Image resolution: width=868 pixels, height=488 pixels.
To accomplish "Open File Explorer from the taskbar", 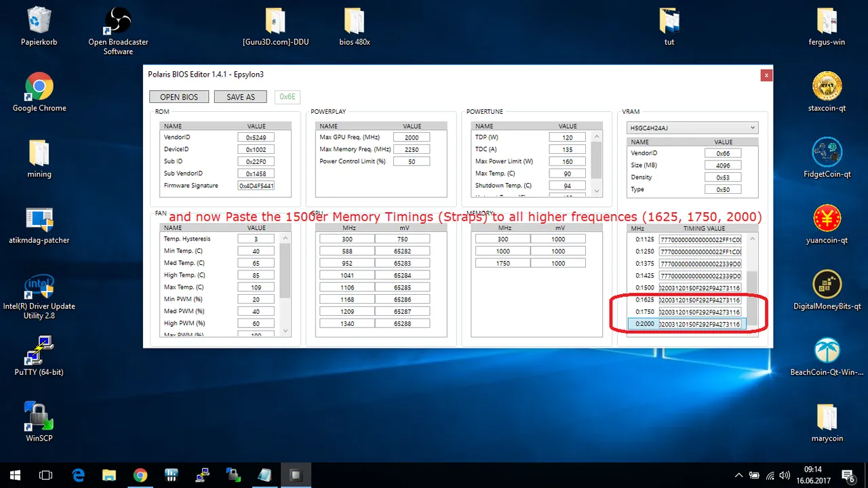I will (109, 475).
